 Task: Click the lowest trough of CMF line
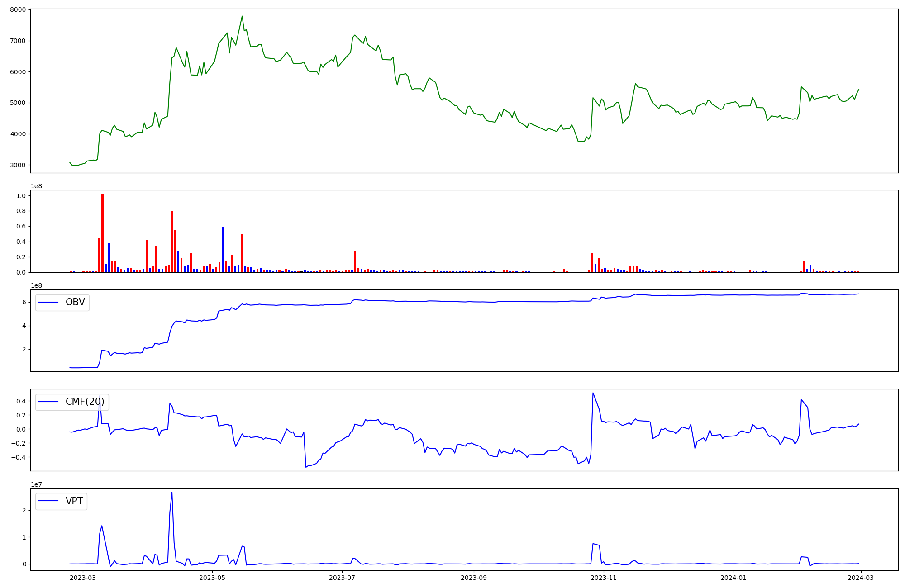pyautogui.click(x=306, y=467)
